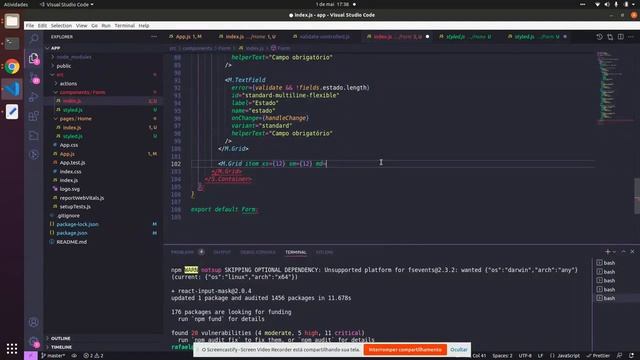This screenshot has width=640, height=360.
Task: Open editor more actions ellipsis
Action: coord(631,37)
